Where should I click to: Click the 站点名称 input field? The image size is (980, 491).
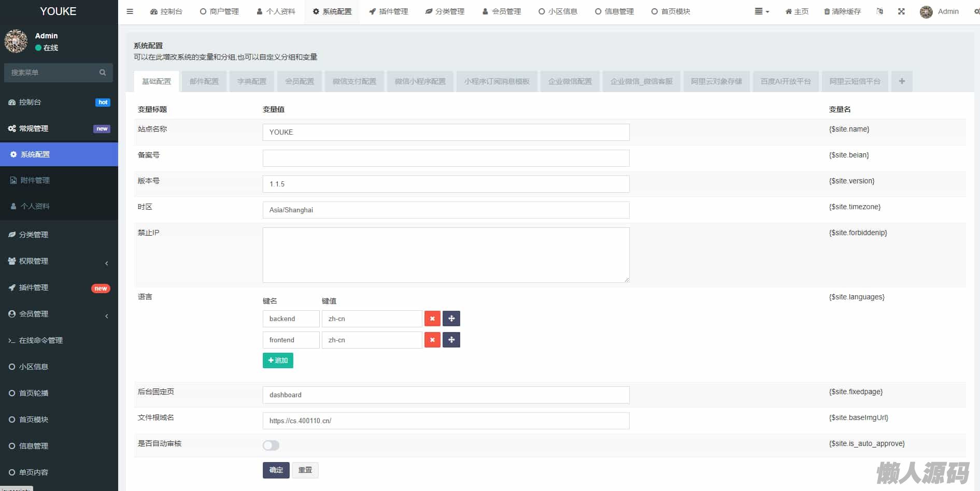(446, 132)
